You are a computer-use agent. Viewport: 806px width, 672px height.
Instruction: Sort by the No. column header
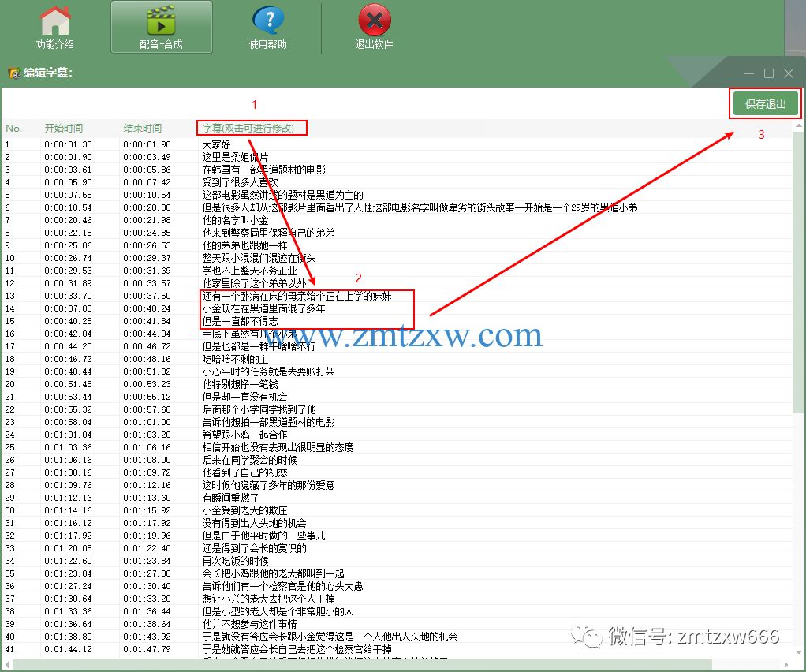pos(14,128)
